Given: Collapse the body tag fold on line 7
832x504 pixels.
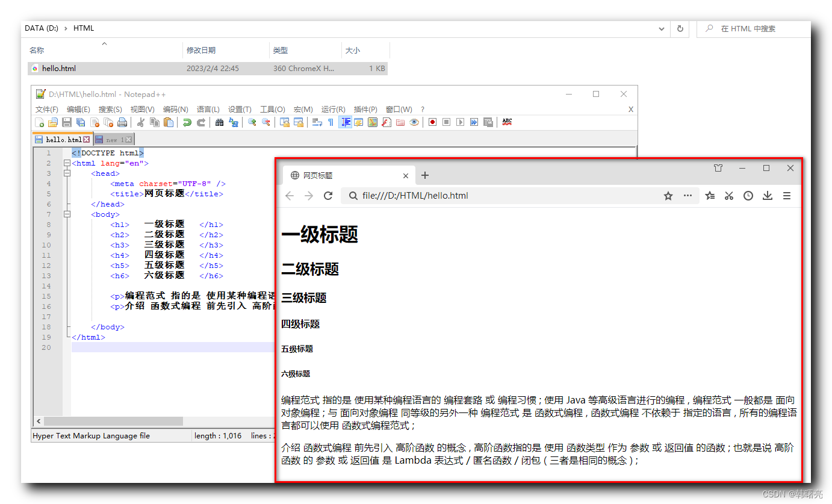Looking at the screenshot, I should 67,214.
